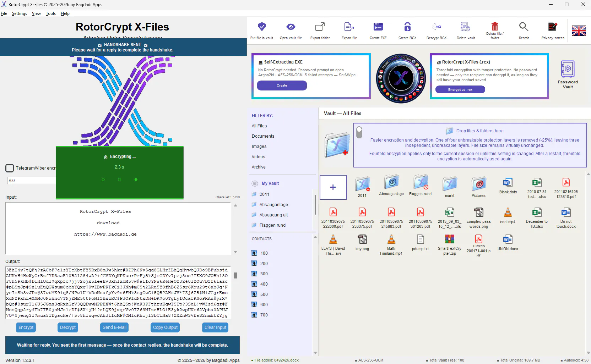Viewport: 591px width, 364px height.
Task: Collapse the contacts list with the up arrow
Action: click(315, 237)
